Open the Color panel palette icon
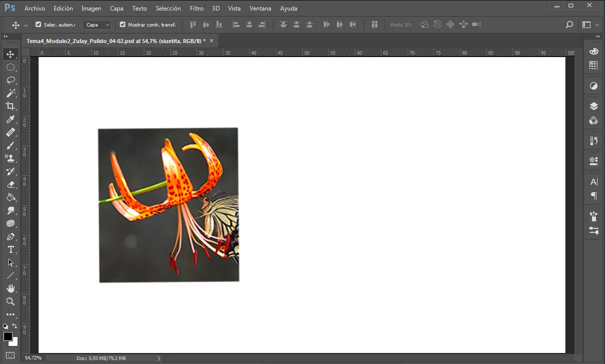Viewport: 605px width, 364px height. click(x=593, y=52)
